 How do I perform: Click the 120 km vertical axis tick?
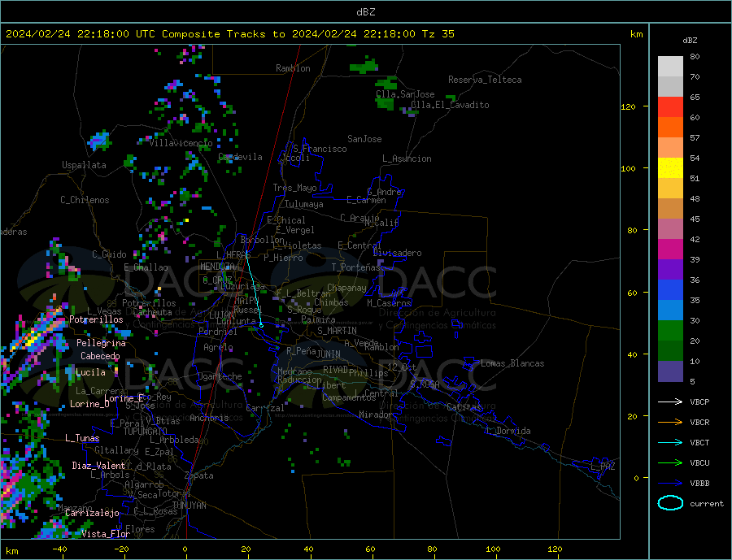point(629,106)
